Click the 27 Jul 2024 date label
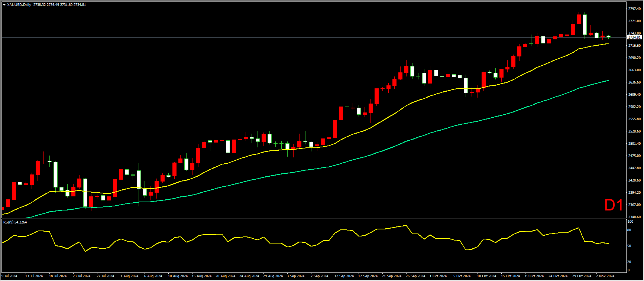644x281 pixels. [105, 276]
